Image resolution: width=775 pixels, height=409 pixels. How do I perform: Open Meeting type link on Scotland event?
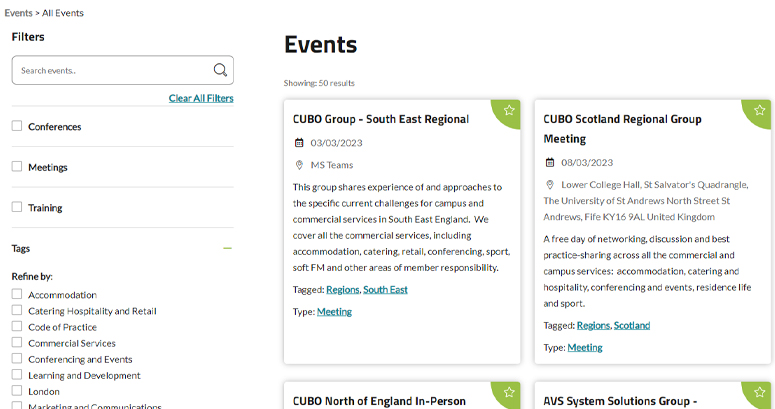pyautogui.click(x=585, y=347)
